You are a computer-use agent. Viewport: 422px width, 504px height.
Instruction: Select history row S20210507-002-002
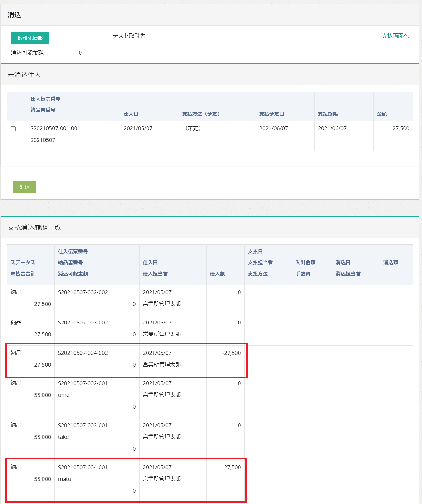pos(83,292)
